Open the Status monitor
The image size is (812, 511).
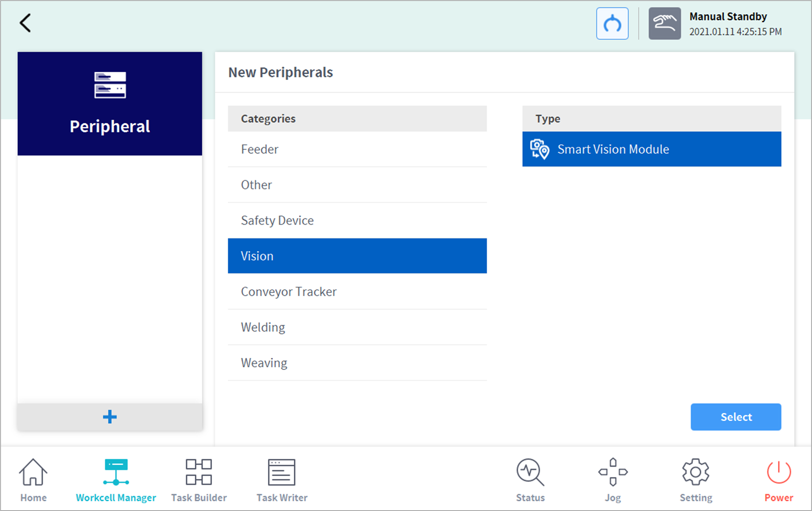click(x=530, y=480)
